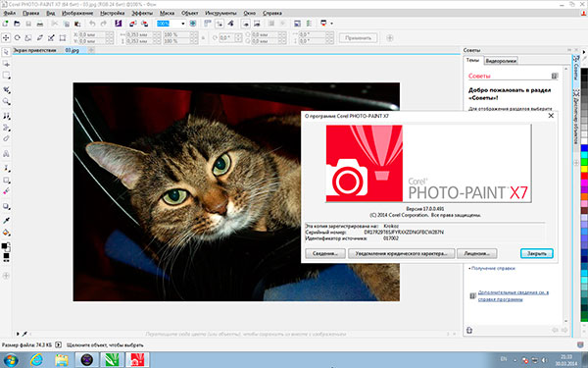This screenshot has width=588, height=368.
Task: Select the Text tool in toolbox
Action: click(x=6, y=154)
